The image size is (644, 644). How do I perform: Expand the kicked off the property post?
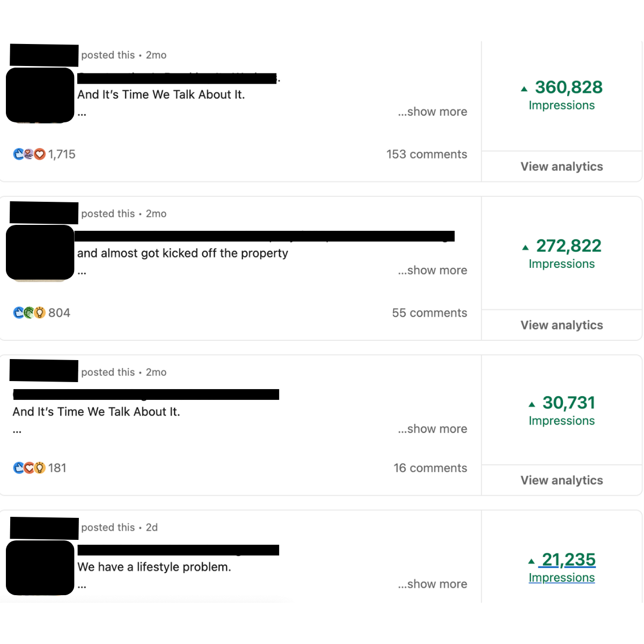coord(433,270)
